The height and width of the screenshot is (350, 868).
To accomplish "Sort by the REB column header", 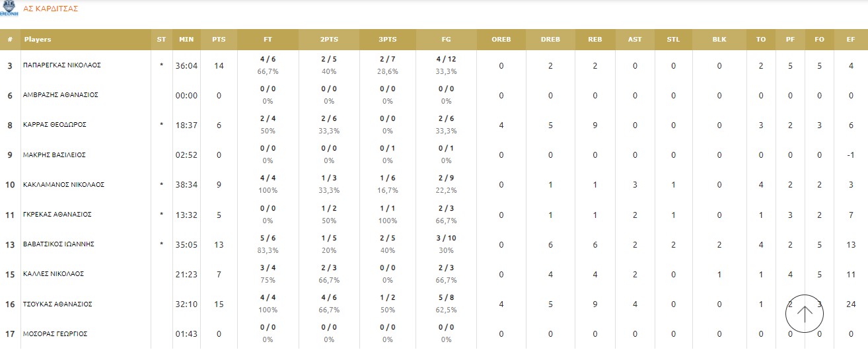I will (595, 40).
